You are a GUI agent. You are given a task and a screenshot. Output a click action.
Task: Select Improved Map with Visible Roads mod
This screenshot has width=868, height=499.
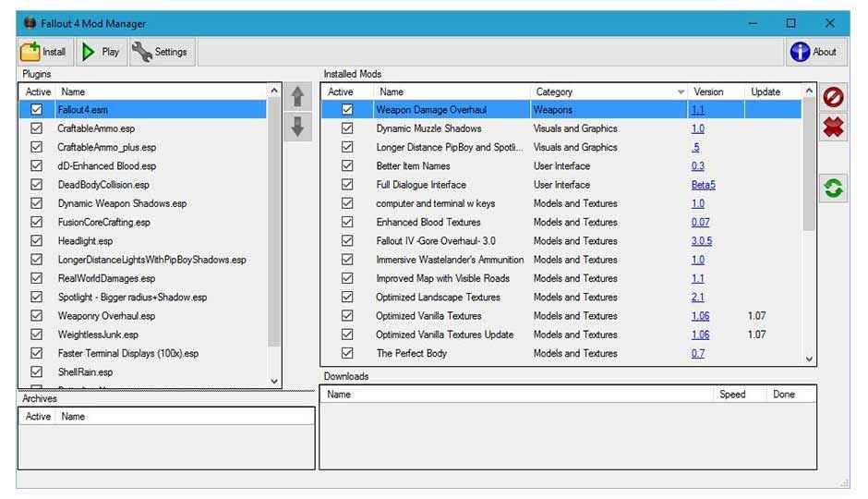[x=561, y=278]
